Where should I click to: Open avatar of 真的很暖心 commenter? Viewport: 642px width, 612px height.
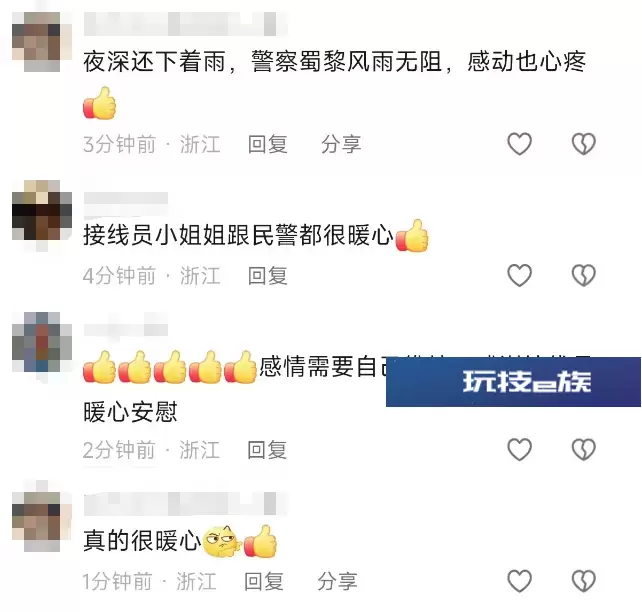[x=42, y=522]
